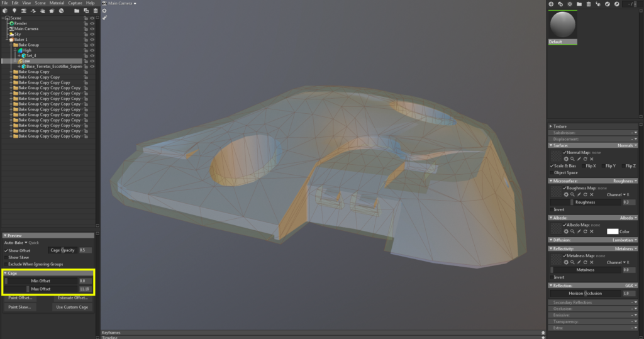The width and height of the screenshot is (644, 339).
Task: Open the Scene menu
Action: tap(40, 3)
